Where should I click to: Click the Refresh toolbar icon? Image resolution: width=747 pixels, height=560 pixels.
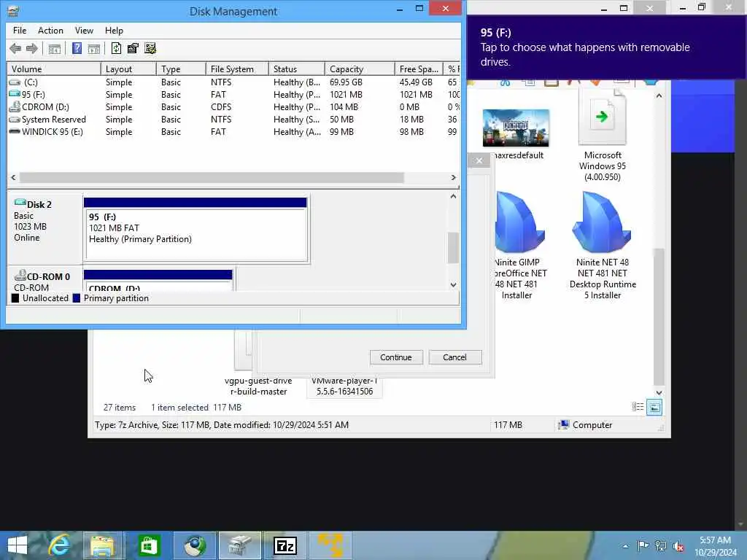tap(116, 48)
